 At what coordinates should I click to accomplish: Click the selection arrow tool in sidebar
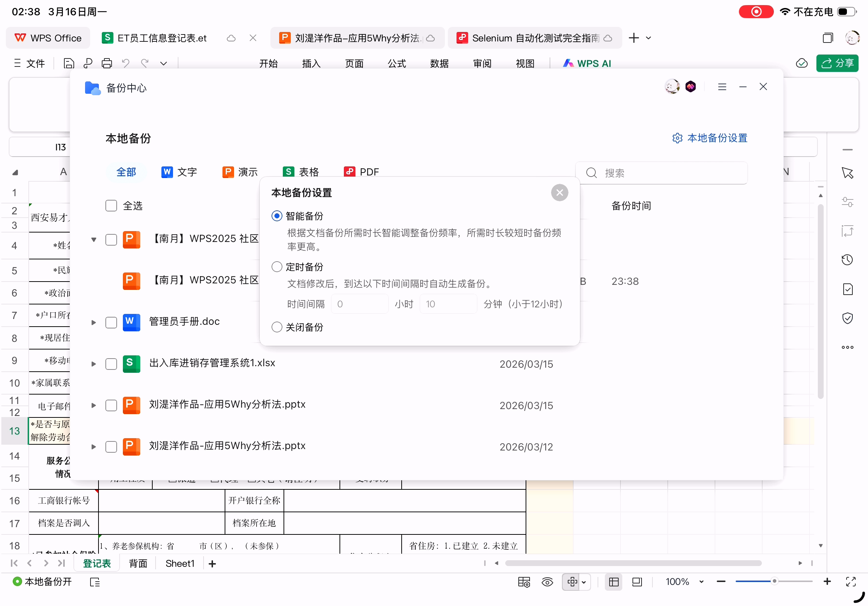[x=847, y=173]
